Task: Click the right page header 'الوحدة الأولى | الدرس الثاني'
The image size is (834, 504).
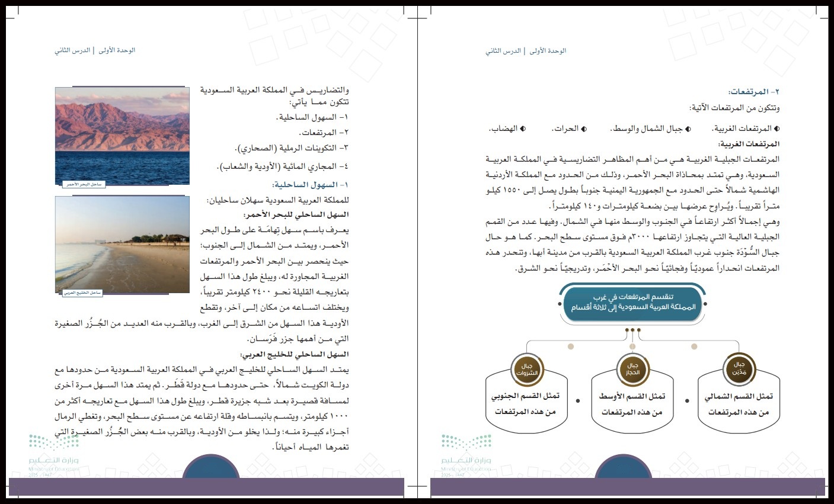Action: [x=526, y=51]
